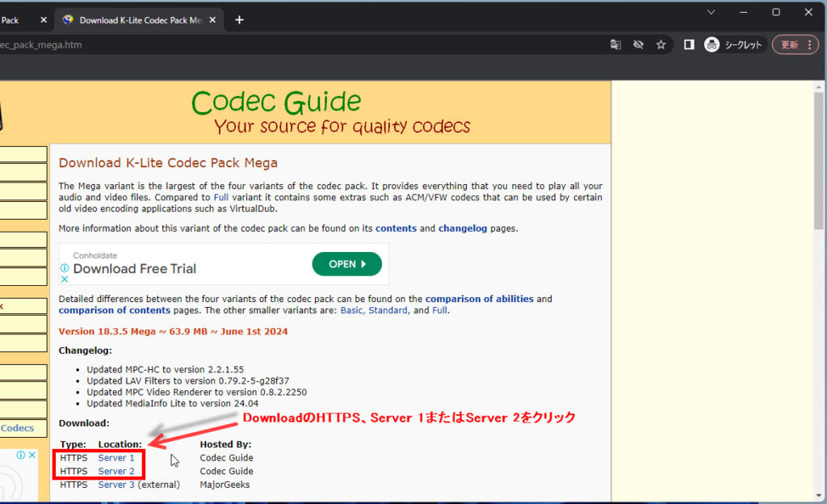This screenshot has height=504, width=827.
Task: Click the ad info icon beside Conholdate
Action: 65,268
